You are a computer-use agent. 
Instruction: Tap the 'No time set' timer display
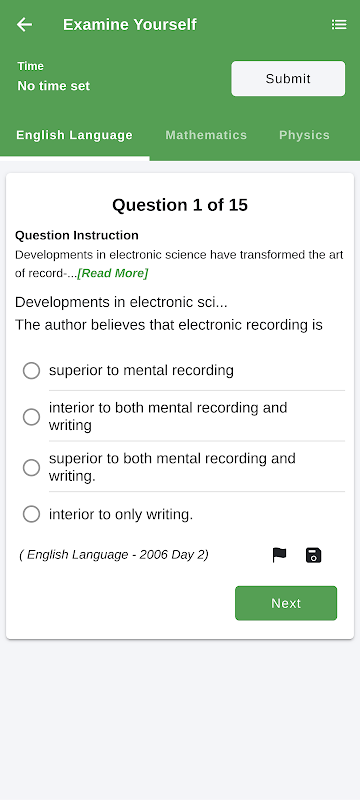(54, 86)
